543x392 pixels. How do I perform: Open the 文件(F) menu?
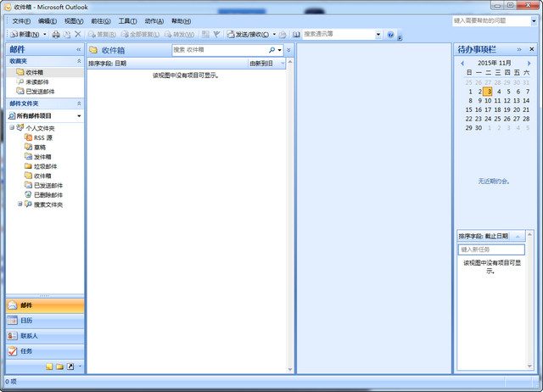point(21,21)
